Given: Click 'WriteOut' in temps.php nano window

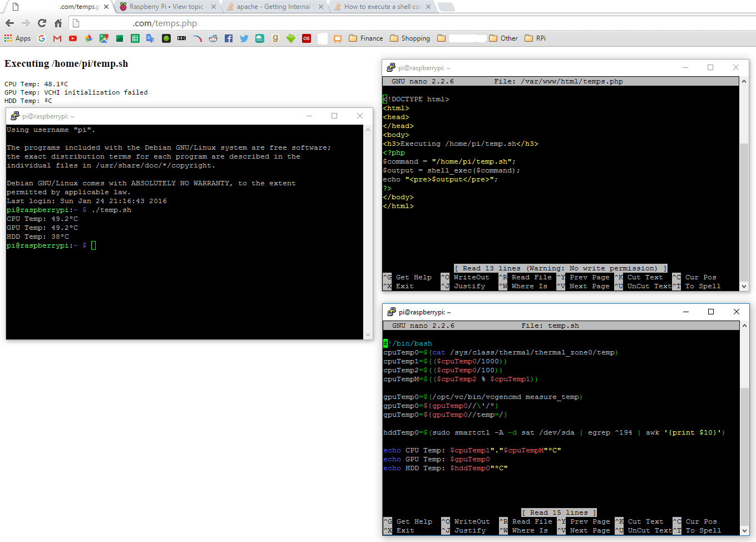Looking at the screenshot, I should 471,277.
